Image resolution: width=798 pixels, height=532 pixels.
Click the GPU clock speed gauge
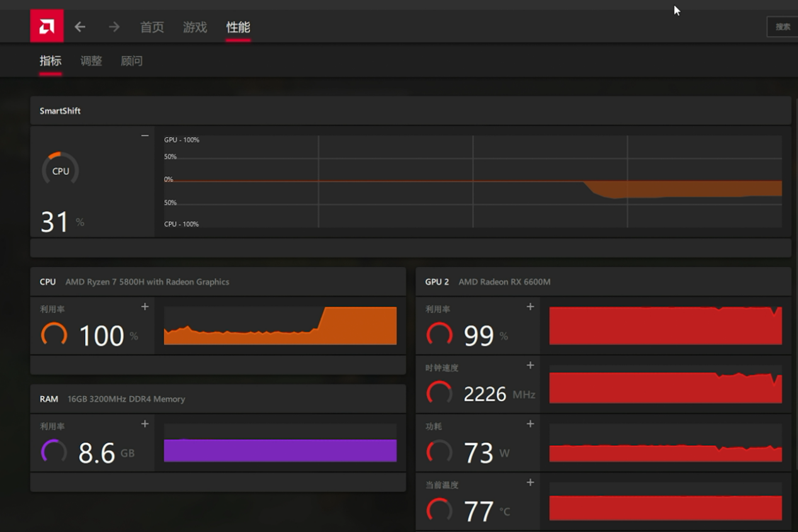pos(440,393)
